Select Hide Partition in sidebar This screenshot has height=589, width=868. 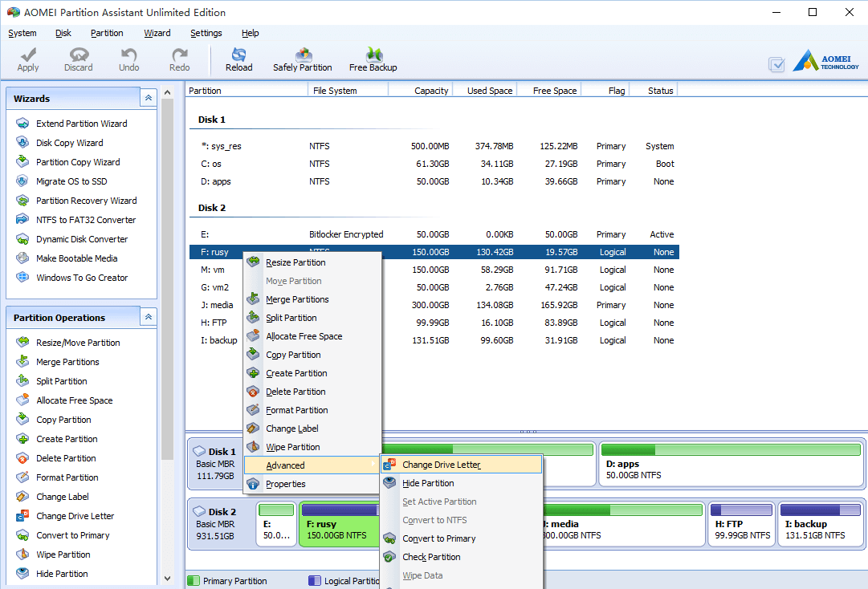click(62, 574)
